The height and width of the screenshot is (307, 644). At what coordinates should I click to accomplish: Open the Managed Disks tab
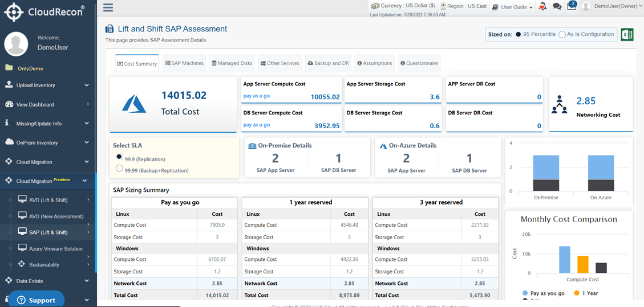tap(232, 63)
